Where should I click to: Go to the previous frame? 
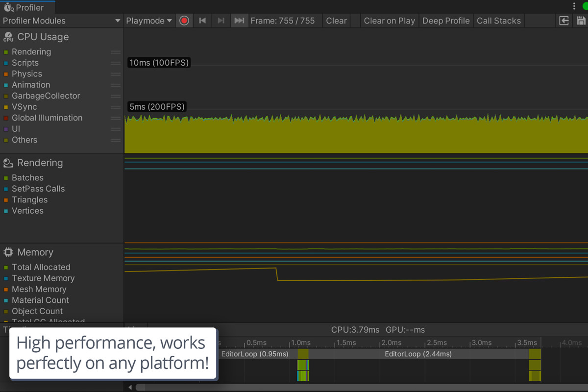click(x=202, y=21)
